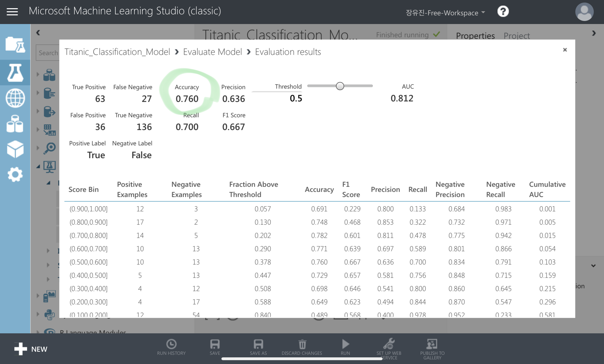The width and height of the screenshot is (604, 364).
Task: Click the Search modules field
Action: 48,53
